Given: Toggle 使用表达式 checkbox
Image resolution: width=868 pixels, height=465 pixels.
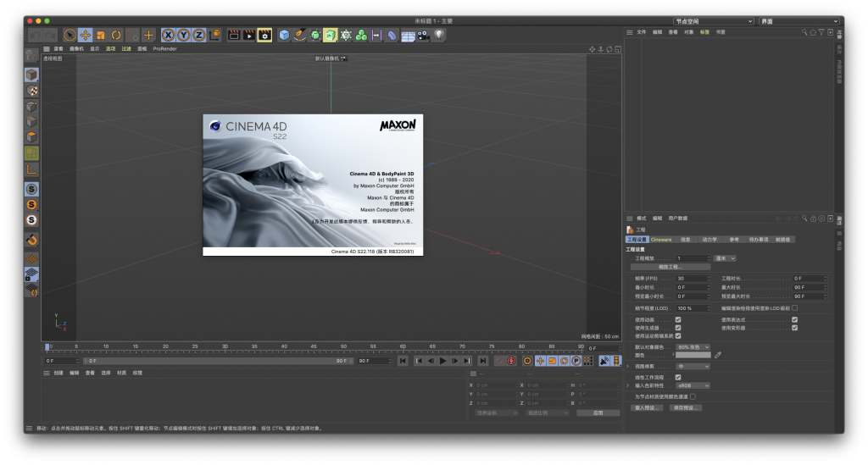Looking at the screenshot, I should click(794, 319).
